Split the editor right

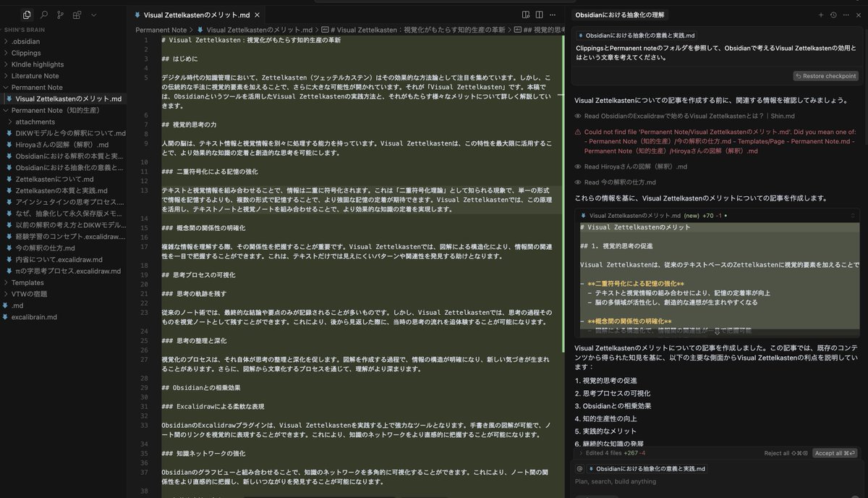(540, 14)
